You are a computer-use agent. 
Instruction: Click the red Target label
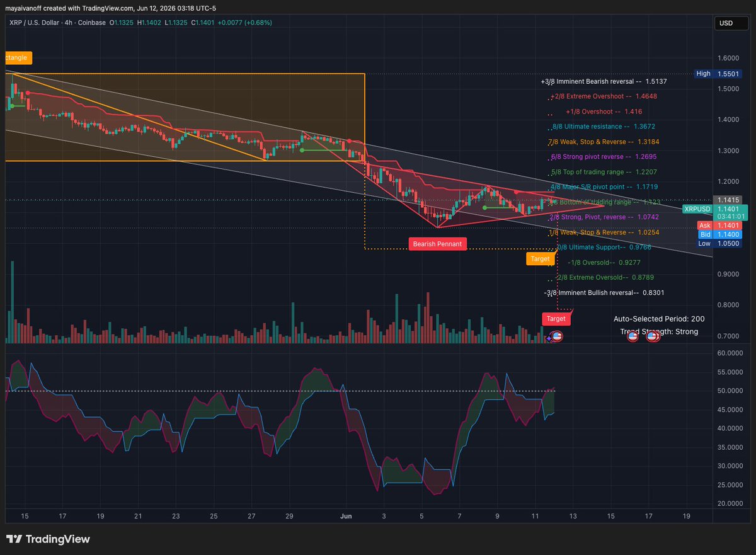click(x=556, y=319)
